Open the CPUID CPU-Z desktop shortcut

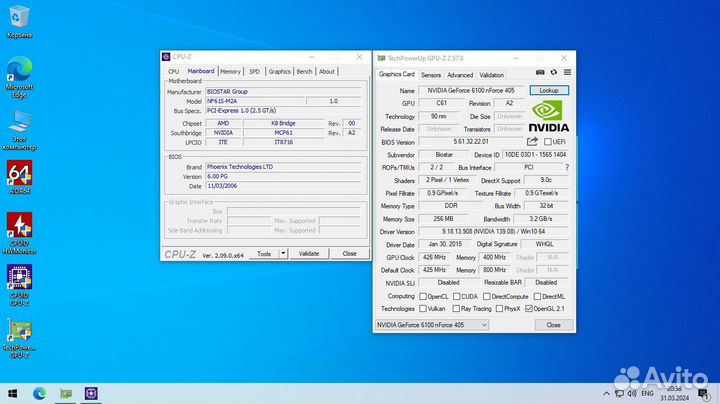coord(19,285)
